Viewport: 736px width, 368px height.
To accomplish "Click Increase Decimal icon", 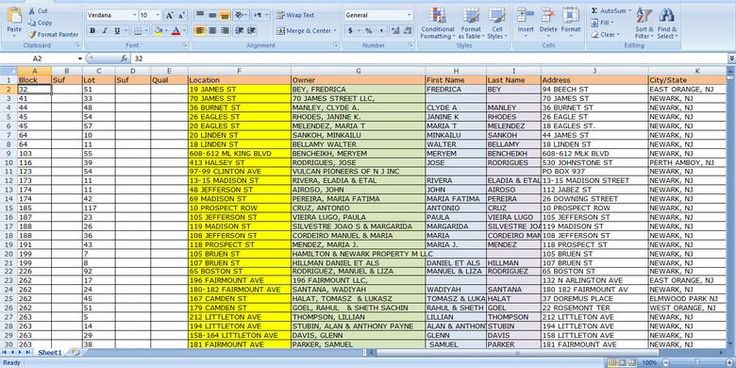I will click(395, 31).
